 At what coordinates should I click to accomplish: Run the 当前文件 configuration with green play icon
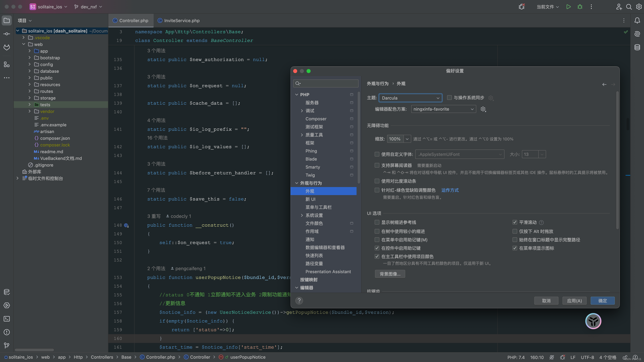coord(568,7)
